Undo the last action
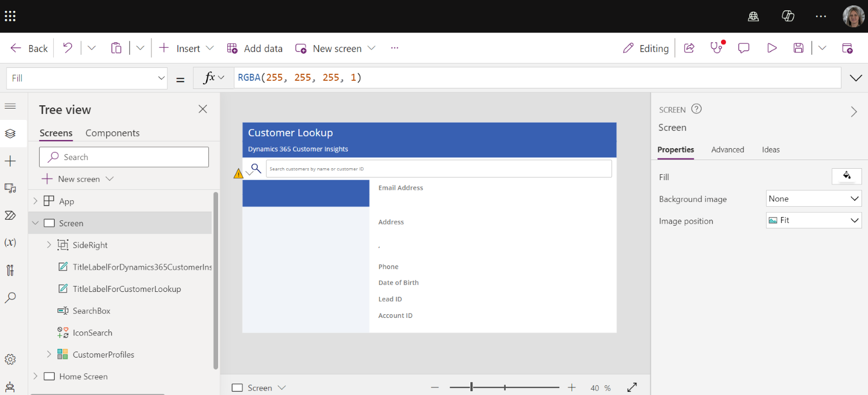868x395 pixels. [67, 48]
